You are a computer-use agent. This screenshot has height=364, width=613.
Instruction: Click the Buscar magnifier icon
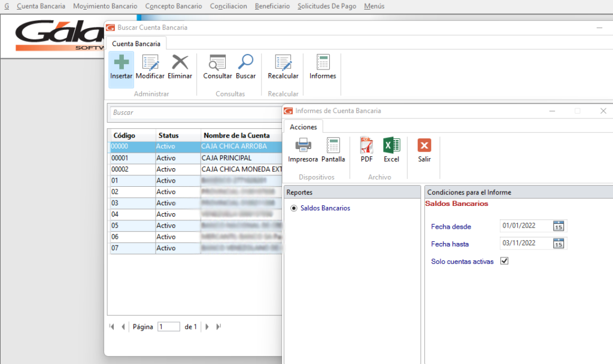pos(245,63)
